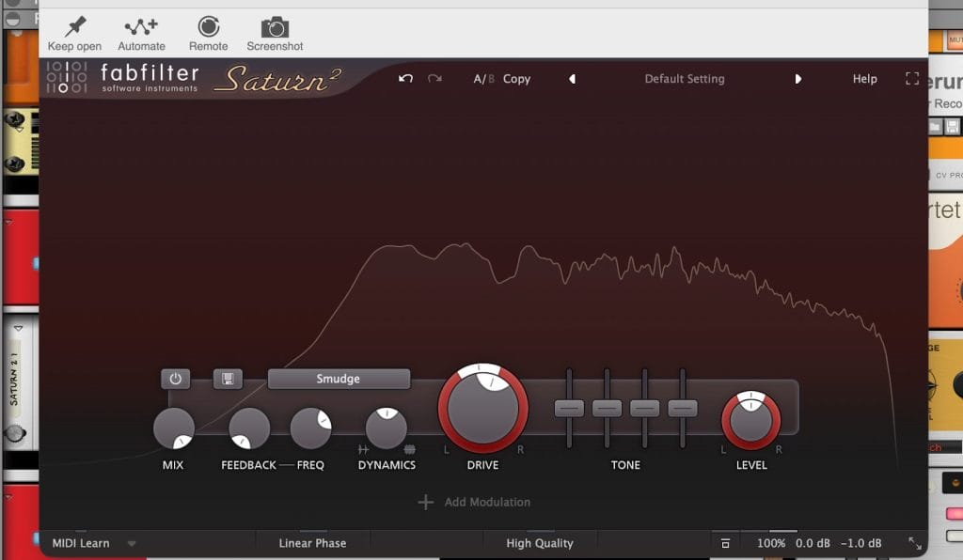Toggle the A/B comparison state
The image size is (963, 560).
[483, 79]
